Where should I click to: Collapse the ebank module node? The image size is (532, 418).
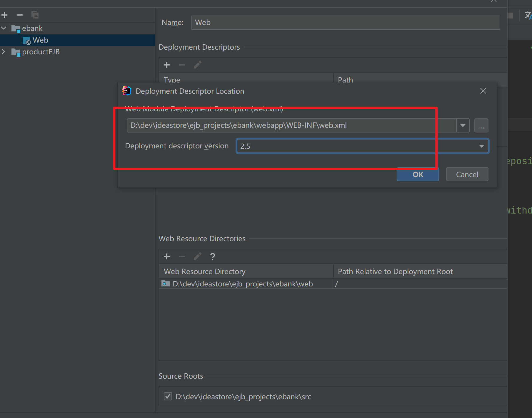click(x=4, y=28)
